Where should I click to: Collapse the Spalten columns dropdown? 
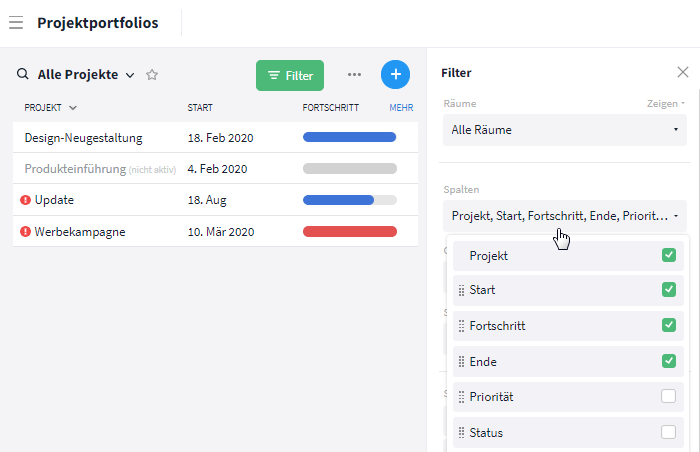click(x=565, y=216)
